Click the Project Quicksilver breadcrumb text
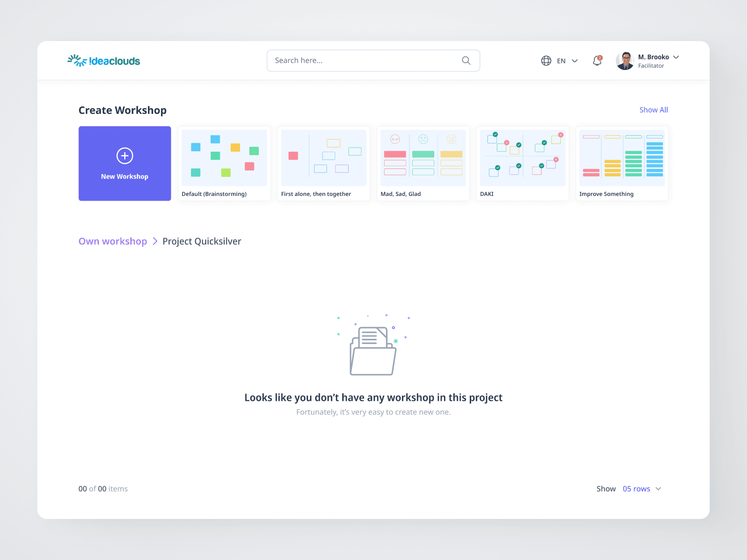The image size is (747, 560). click(202, 241)
